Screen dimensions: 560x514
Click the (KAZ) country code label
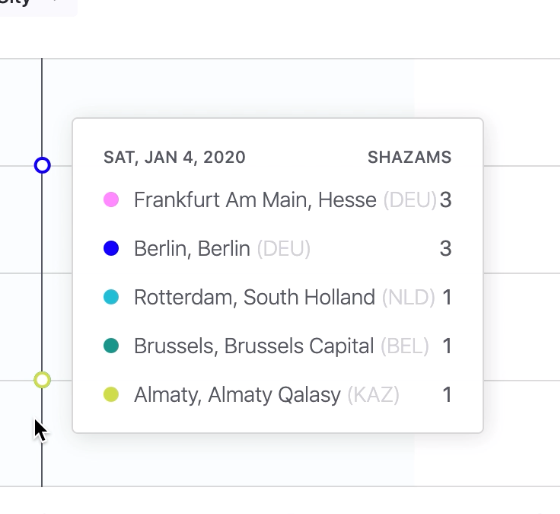373,395
